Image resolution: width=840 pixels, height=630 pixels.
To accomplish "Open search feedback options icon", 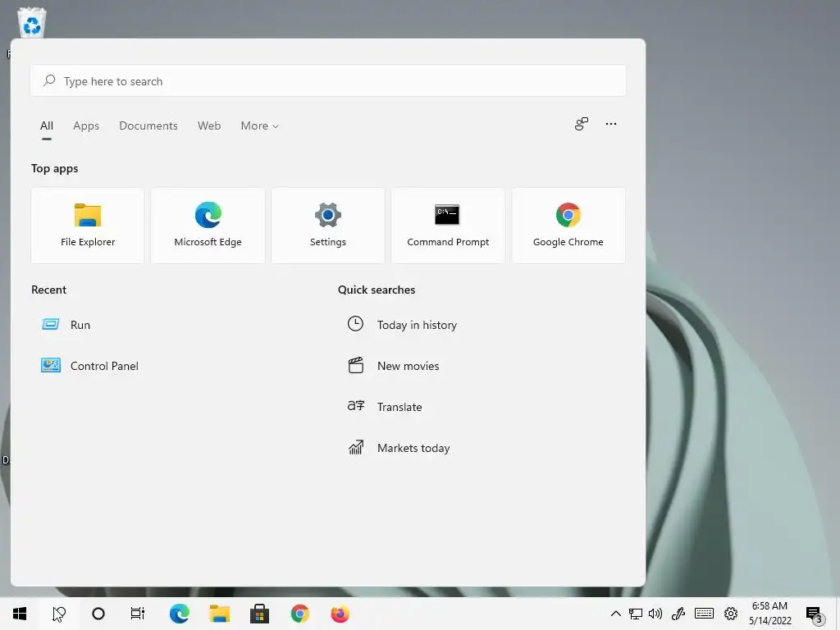I will 582,125.
